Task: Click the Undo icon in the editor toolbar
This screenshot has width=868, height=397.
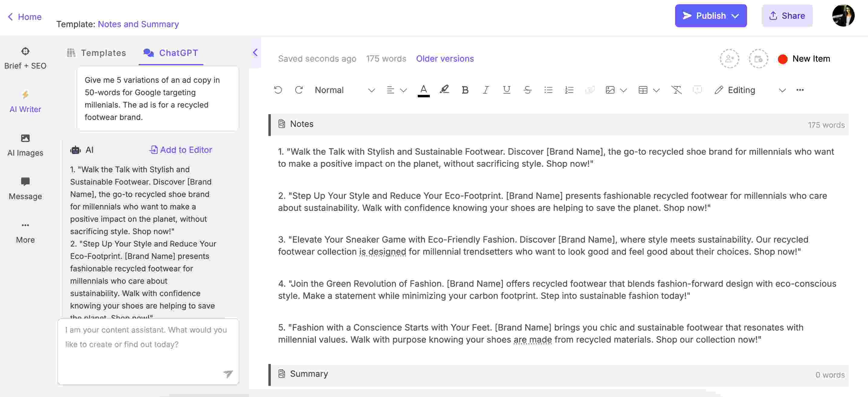Action: coord(278,90)
